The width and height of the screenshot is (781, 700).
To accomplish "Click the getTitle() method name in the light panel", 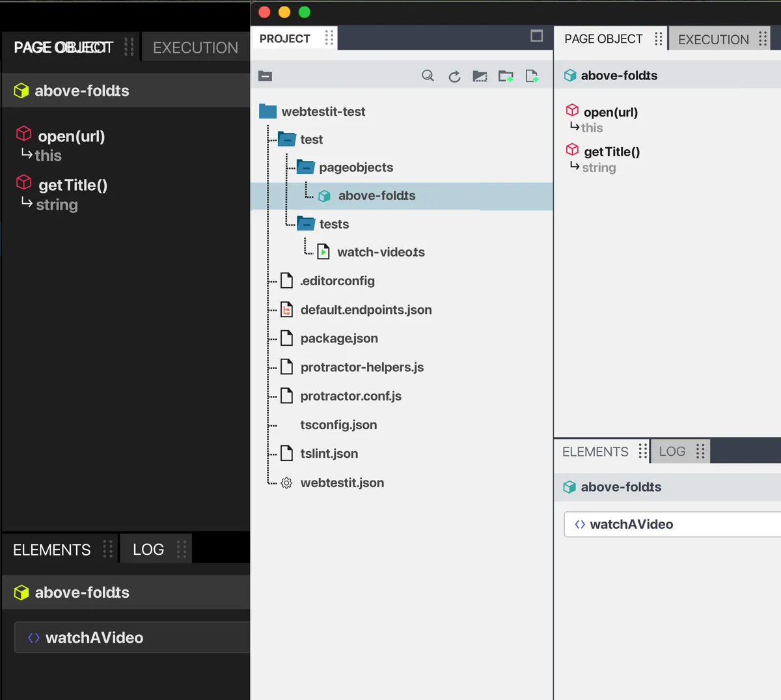I will pos(612,152).
